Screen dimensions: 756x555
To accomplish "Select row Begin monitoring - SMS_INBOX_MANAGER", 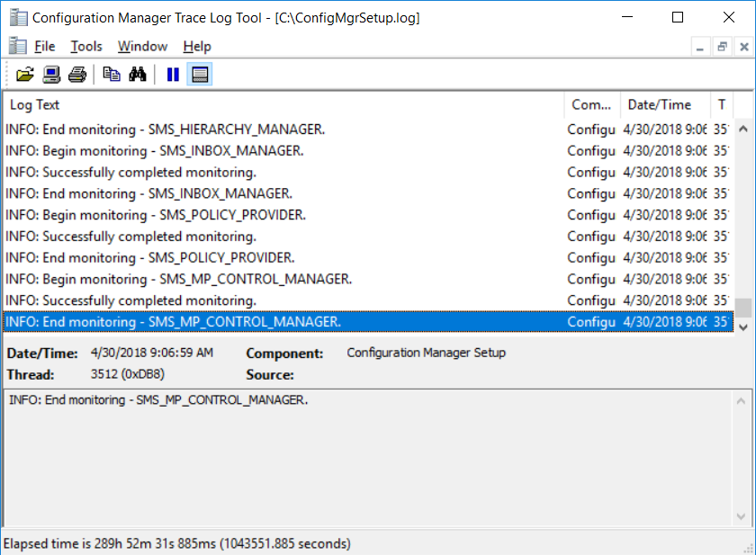I will coord(369,151).
